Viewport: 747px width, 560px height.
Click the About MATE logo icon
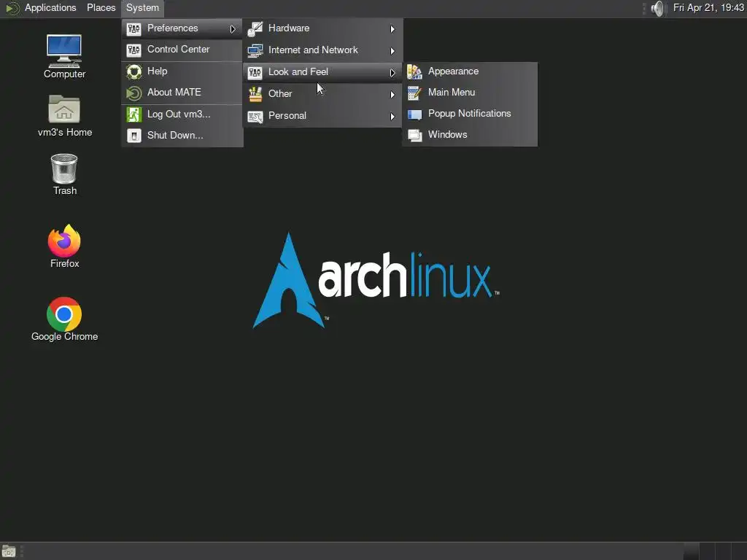(134, 93)
